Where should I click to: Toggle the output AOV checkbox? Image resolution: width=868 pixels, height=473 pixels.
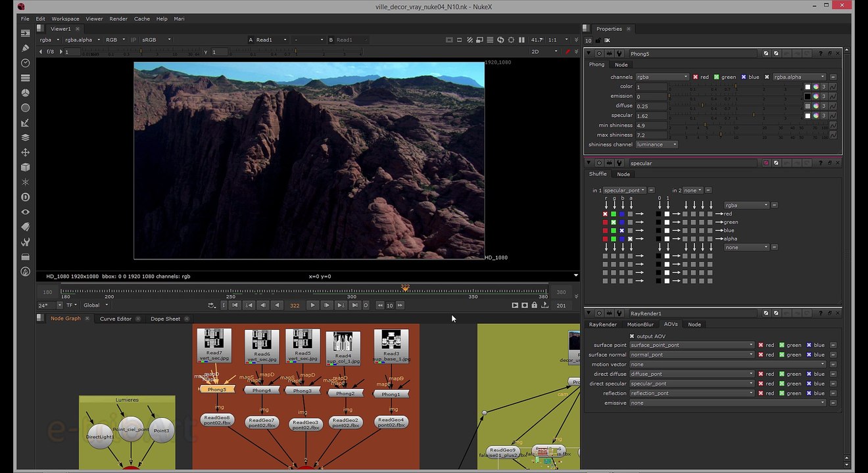[632, 336]
